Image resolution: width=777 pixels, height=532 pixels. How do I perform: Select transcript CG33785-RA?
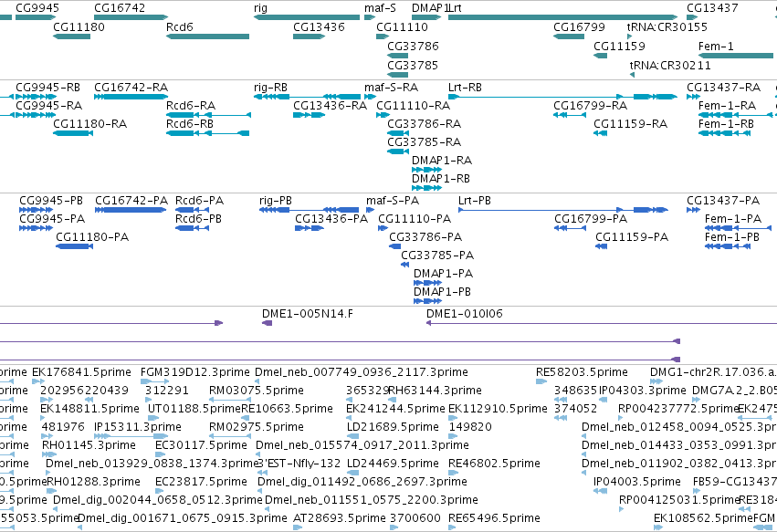coord(425,142)
